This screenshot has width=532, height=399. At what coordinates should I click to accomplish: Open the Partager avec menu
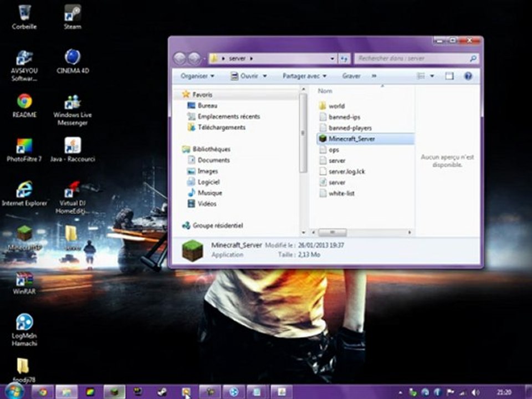point(304,76)
